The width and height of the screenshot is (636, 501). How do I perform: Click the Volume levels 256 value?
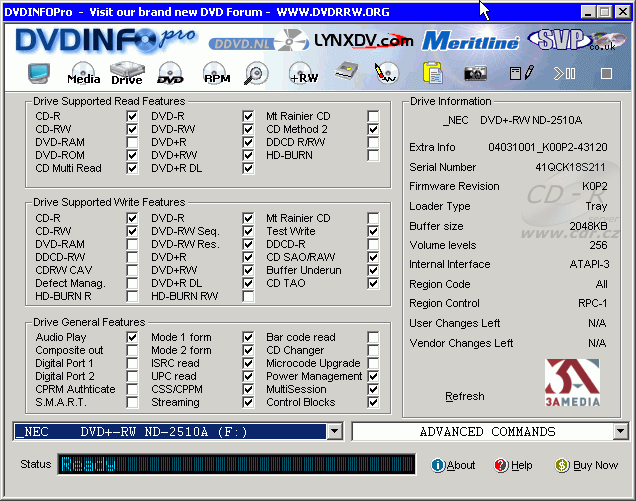598,245
